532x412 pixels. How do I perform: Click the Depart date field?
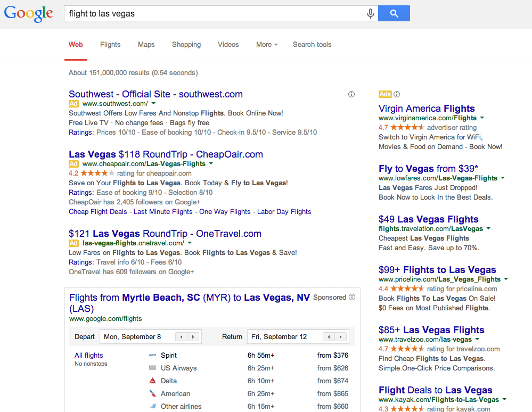click(x=151, y=337)
